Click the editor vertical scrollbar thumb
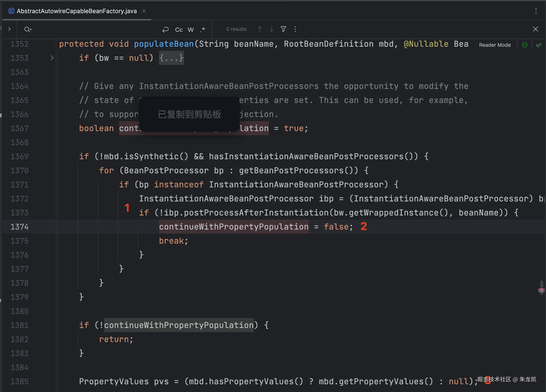The width and height of the screenshot is (546, 392). (x=541, y=287)
